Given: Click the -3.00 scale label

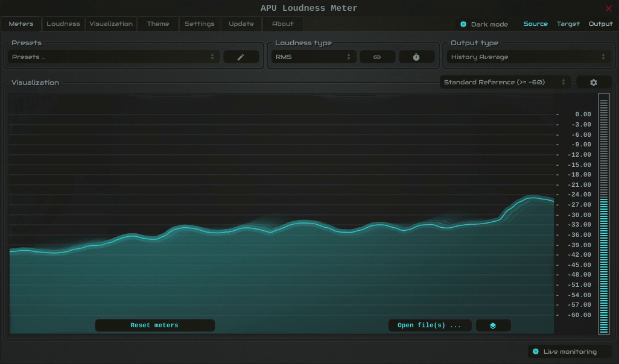Looking at the screenshot, I should (581, 125).
